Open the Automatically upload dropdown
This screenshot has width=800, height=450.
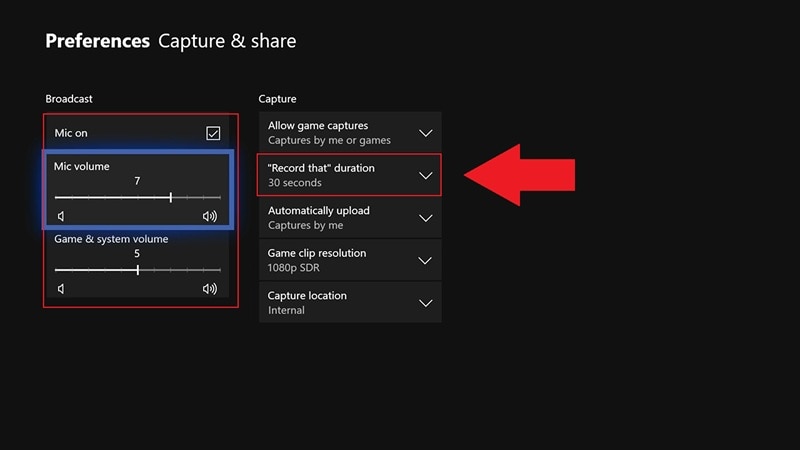click(350, 218)
